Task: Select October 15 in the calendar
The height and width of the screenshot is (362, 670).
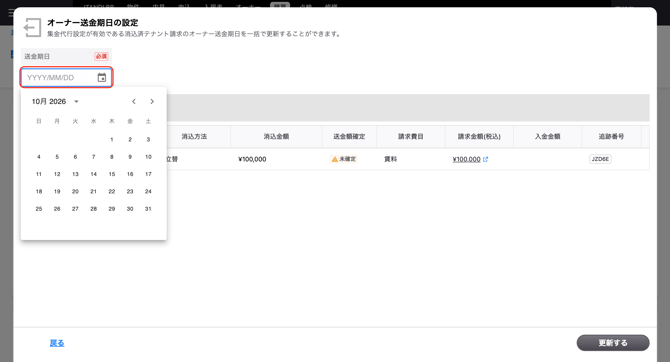Action: pyautogui.click(x=112, y=174)
